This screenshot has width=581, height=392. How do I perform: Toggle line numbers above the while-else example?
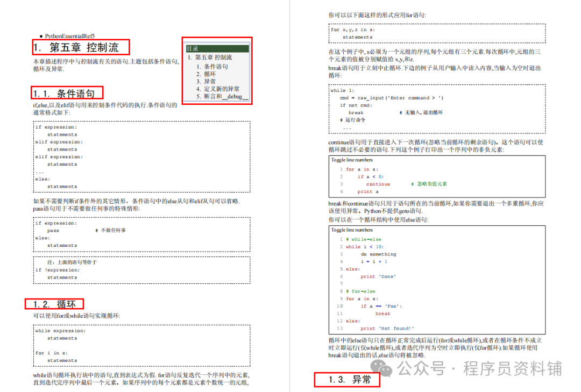tap(352, 230)
